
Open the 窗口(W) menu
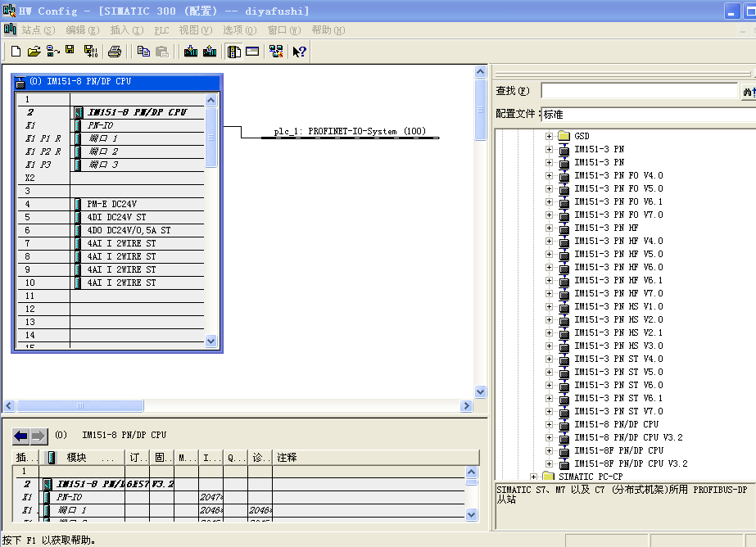284,30
